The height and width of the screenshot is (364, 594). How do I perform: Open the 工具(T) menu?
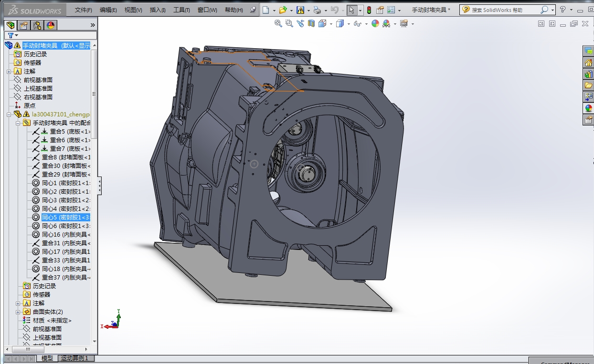point(181,10)
